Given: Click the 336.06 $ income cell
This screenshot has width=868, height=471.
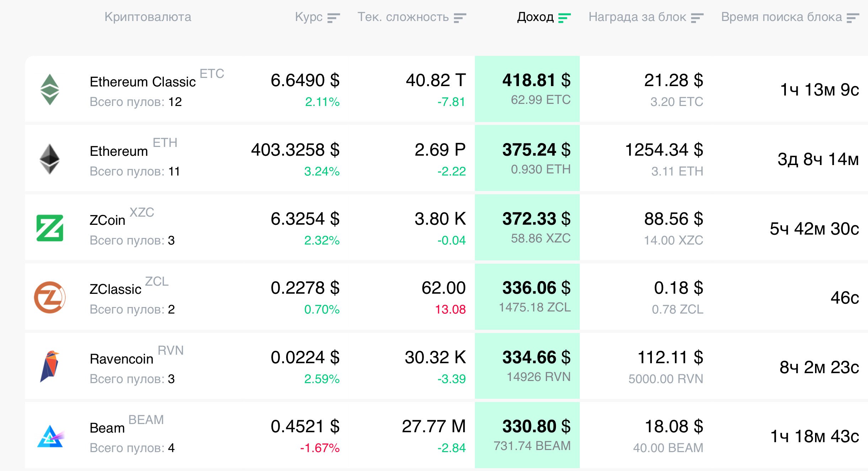Looking at the screenshot, I should point(527,296).
